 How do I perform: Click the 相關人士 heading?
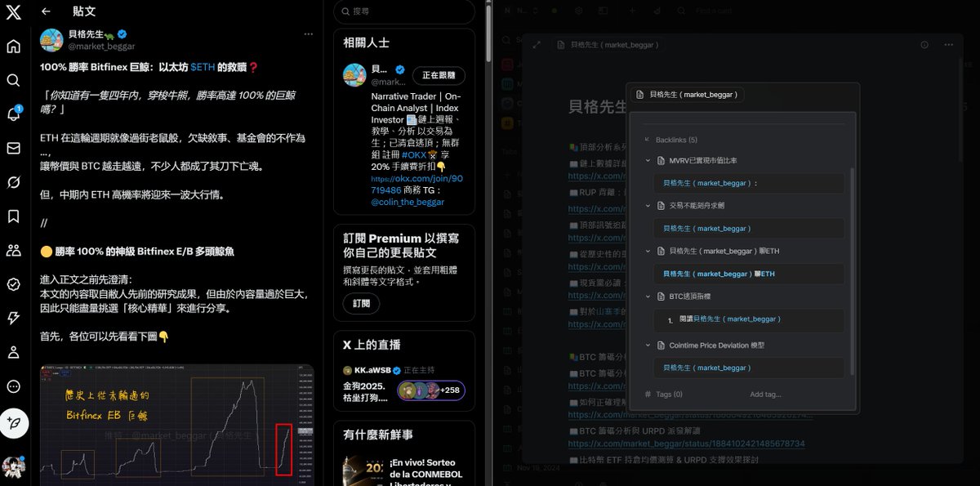click(366, 42)
